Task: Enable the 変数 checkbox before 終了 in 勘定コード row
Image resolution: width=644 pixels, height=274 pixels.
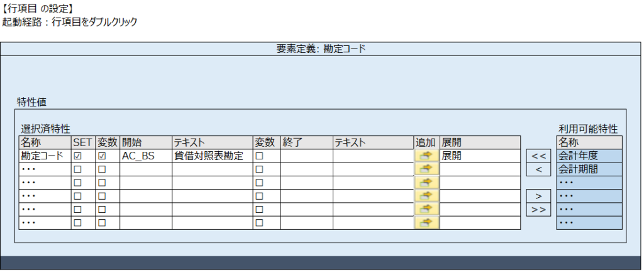Action: click(x=259, y=156)
